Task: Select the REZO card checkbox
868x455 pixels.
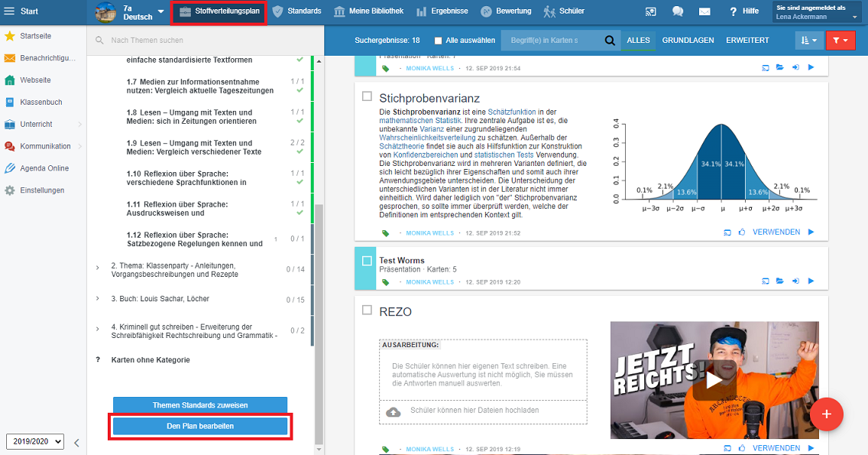Action: (367, 310)
